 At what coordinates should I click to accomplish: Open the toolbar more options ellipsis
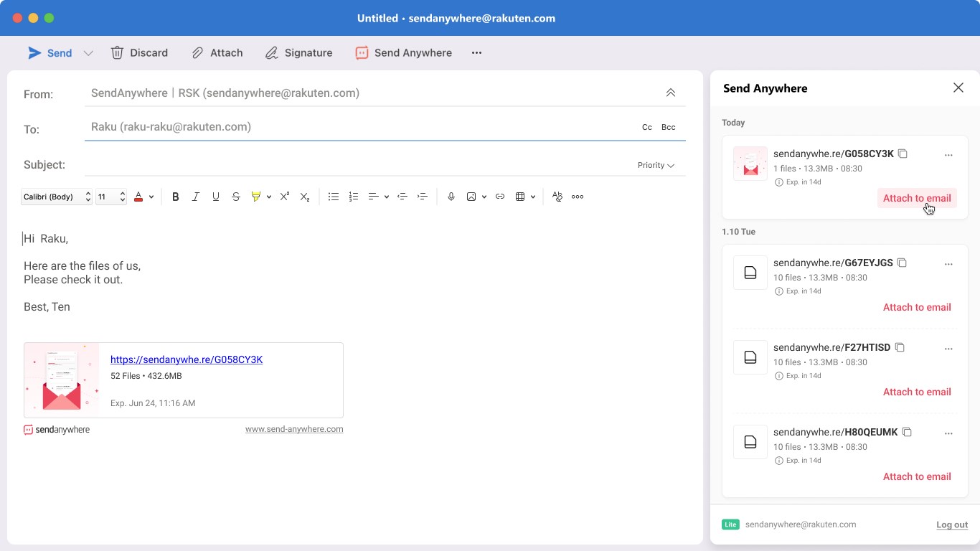pos(476,53)
